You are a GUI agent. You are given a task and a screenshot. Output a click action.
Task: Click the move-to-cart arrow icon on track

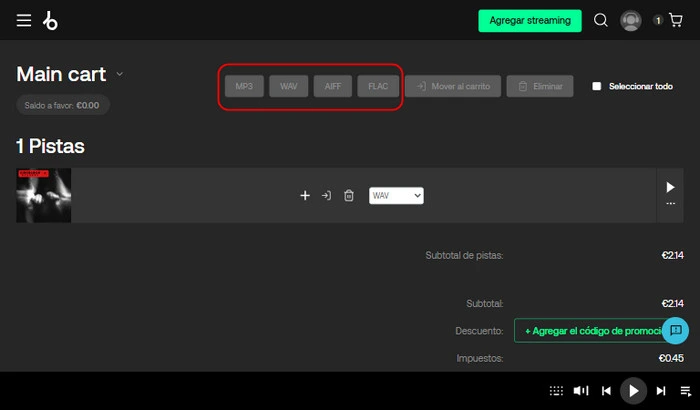(x=326, y=196)
